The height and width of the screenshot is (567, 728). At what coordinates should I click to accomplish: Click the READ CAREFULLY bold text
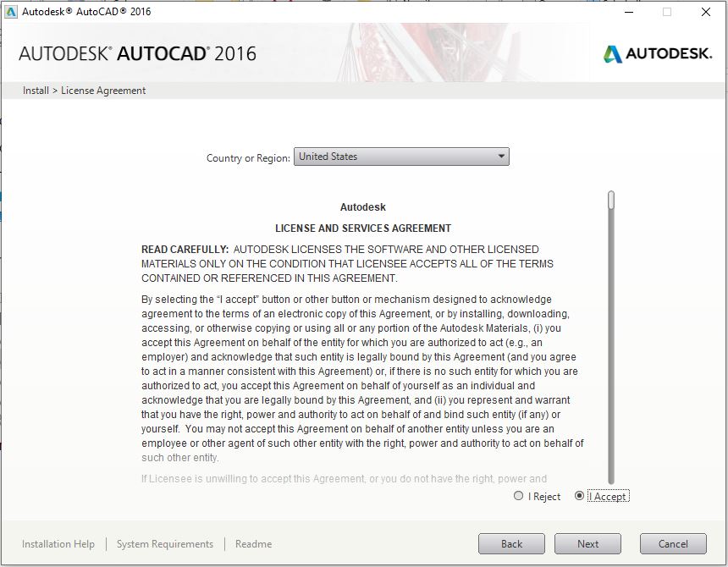[x=185, y=250]
